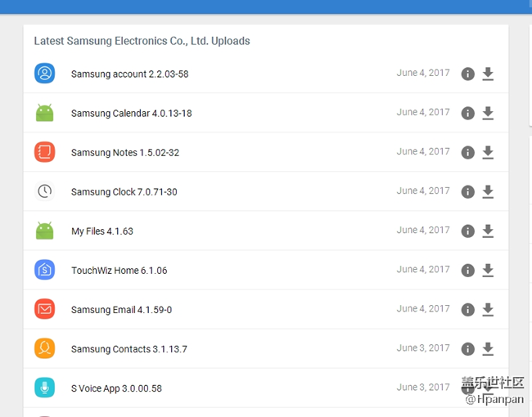Screen dimensions: 532x417
Task: Open info for Samsung Clock 7.0.71-30
Action: pyautogui.click(x=467, y=192)
